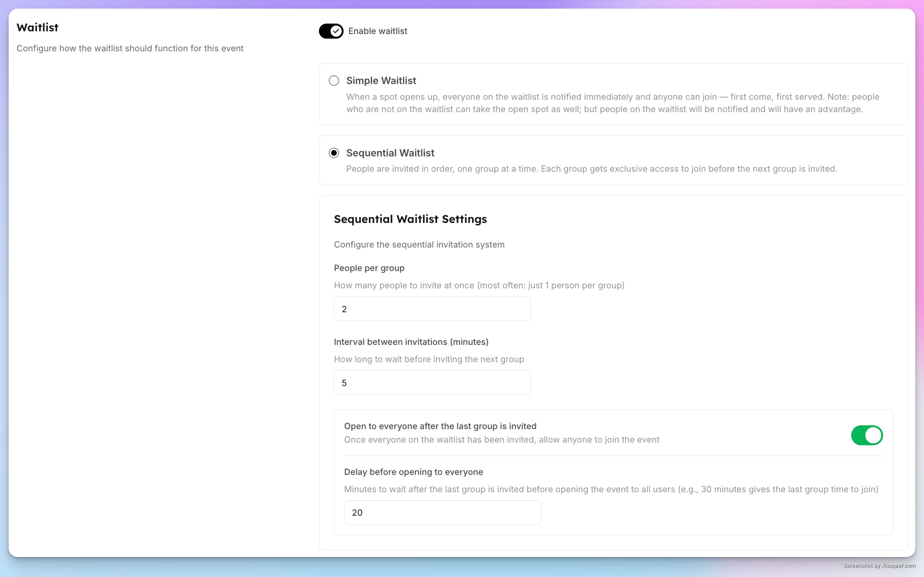924x577 pixels.
Task: Click the Enable waitlist label text
Action: pyautogui.click(x=377, y=31)
